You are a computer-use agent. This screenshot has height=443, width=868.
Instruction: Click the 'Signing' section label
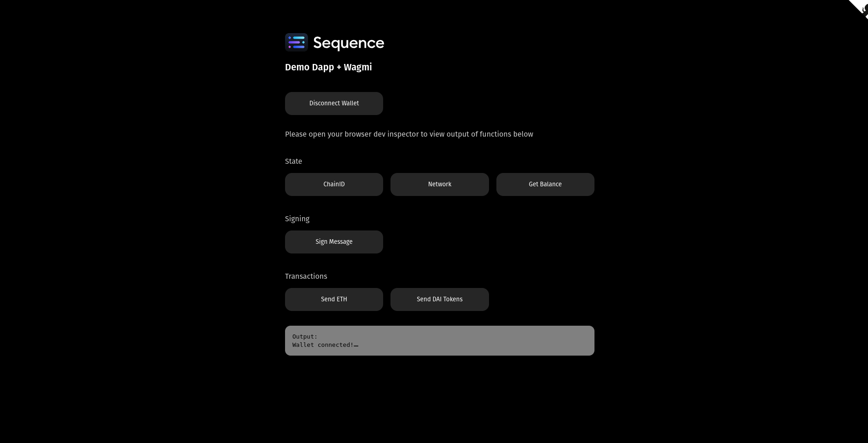(297, 219)
